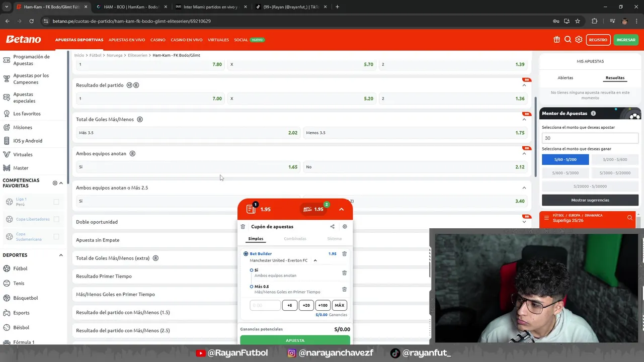
Task: Collapse Ambos equipos anotan market
Action: [524, 154]
